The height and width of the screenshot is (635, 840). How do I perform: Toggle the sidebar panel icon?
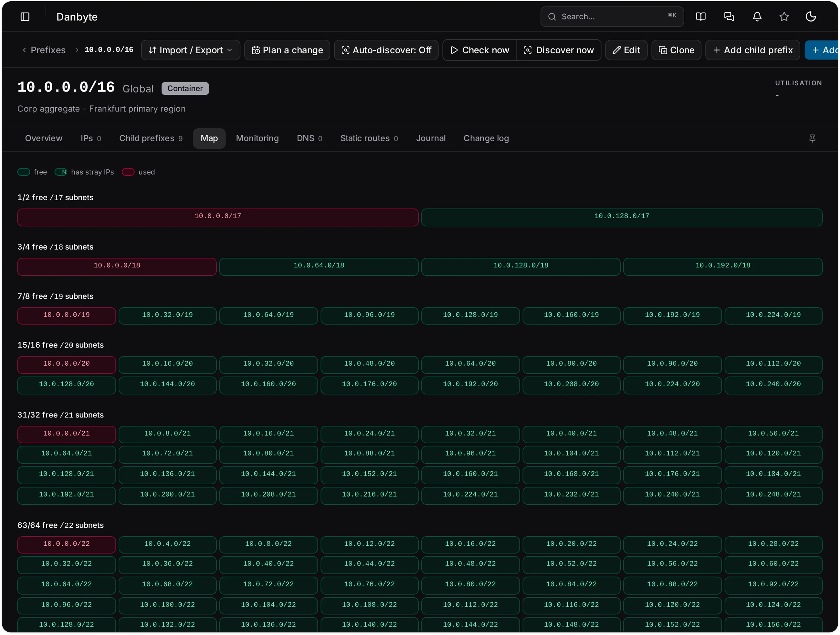[25, 17]
